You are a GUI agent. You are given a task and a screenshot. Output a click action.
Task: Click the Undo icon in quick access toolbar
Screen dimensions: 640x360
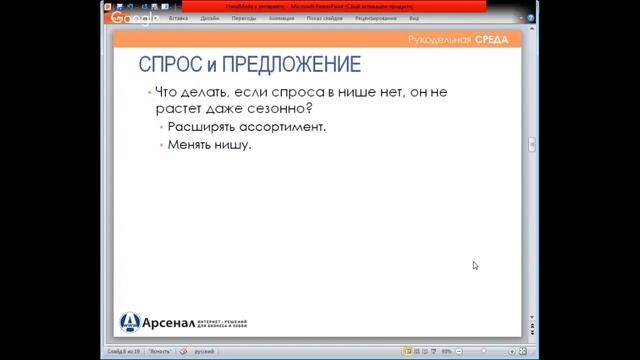pyautogui.click(x=131, y=7)
